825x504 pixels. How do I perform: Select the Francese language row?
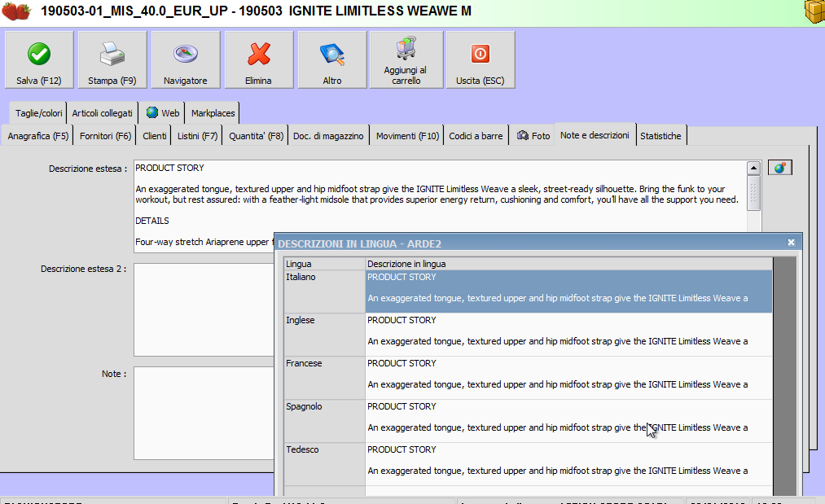pyautogui.click(x=325, y=378)
